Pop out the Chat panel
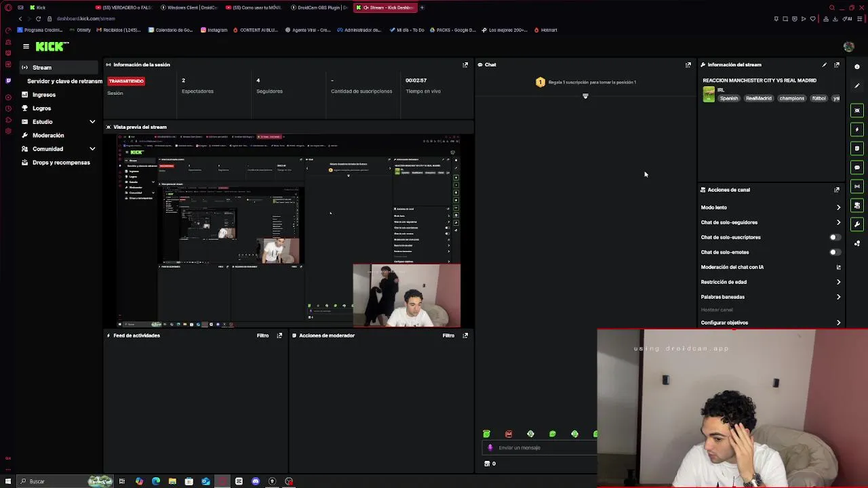The width and height of the screenshot is (868, 488). [x=688, y=65]
